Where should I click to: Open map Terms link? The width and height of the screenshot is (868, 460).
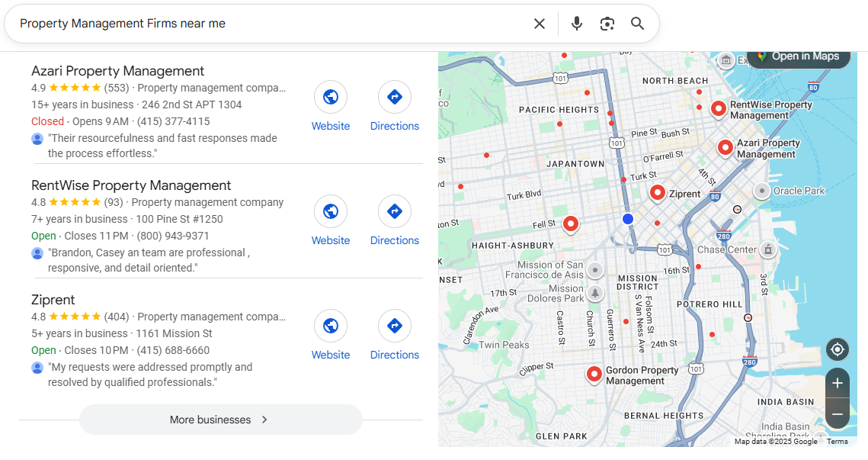point(837,442)
